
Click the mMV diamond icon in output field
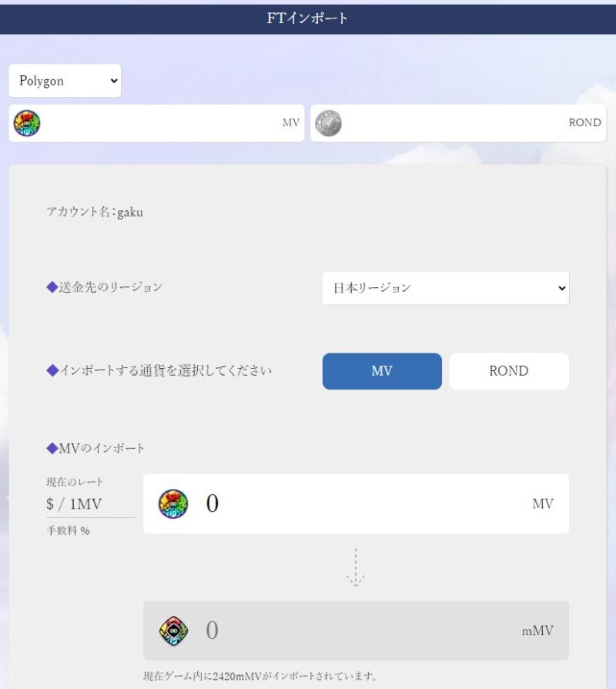(173, 630)
